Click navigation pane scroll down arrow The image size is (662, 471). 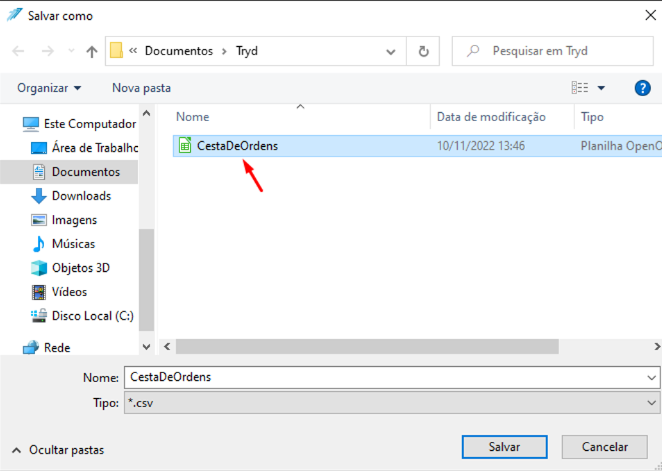[147, 347]
